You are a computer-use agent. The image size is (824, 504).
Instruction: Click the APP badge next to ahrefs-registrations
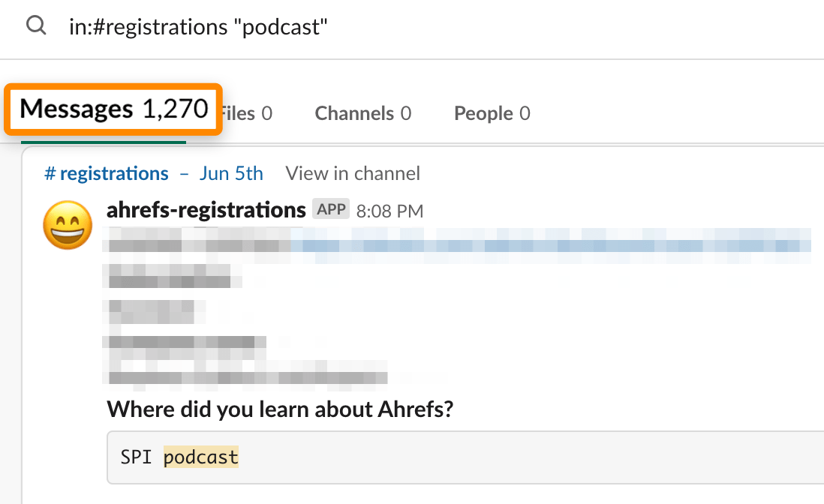[330, 208]
